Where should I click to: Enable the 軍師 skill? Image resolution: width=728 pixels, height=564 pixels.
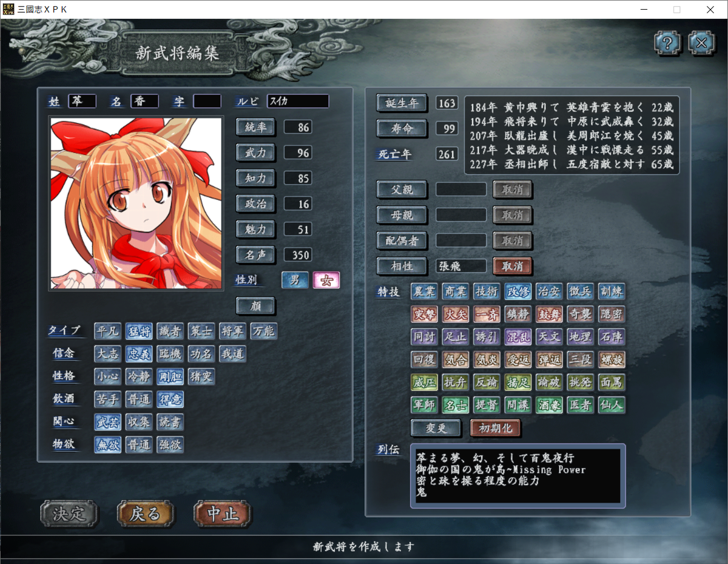(x=423, y=405)
